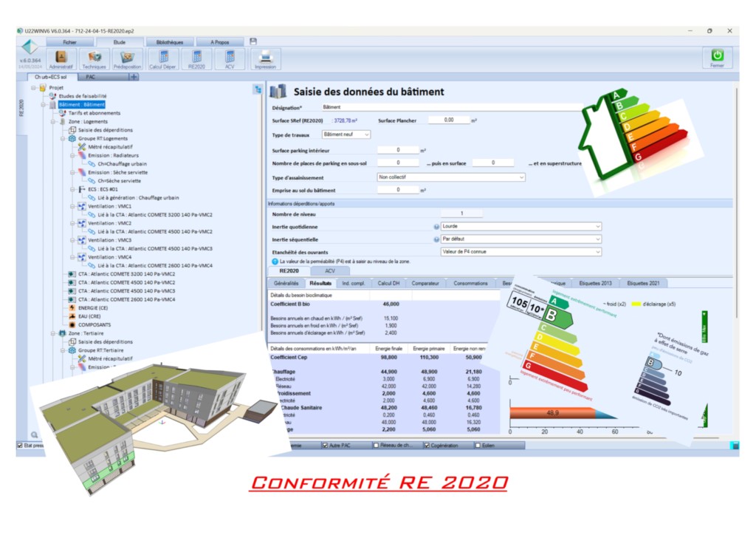This screenshot has width=756, height=535.
Task: Open the Fichier menu tab
Action: [69, 42]
